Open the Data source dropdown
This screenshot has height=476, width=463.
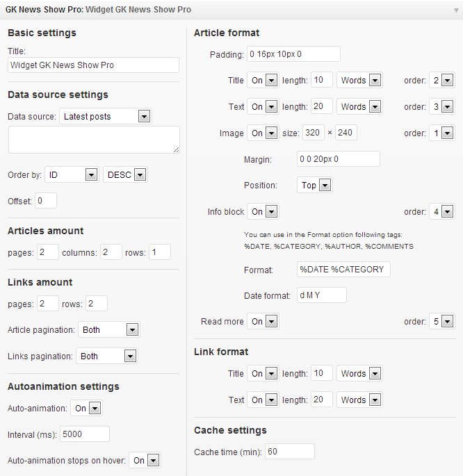[105, 117]
